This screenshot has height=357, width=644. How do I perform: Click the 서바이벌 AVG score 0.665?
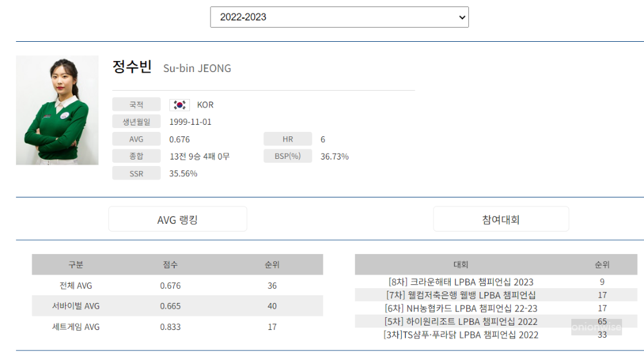coord(170,306)
